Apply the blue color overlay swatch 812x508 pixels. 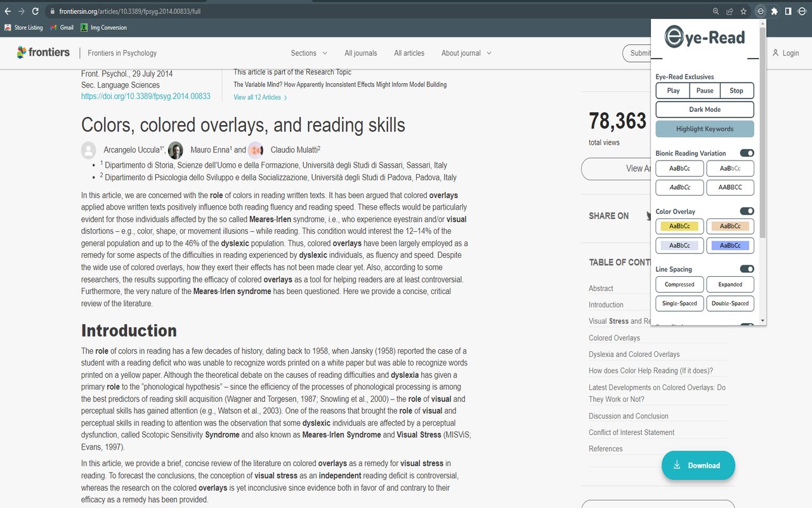pyautogui.click(x=730, y=245)
